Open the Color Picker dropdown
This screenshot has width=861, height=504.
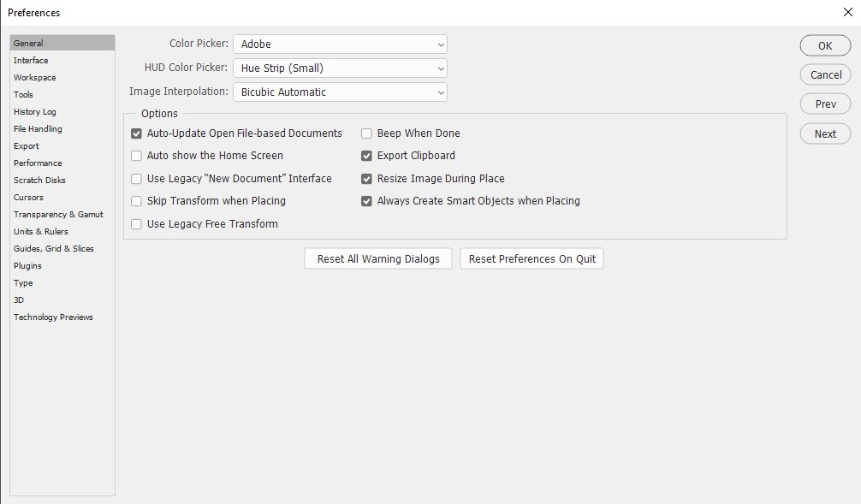coord(340,44)
